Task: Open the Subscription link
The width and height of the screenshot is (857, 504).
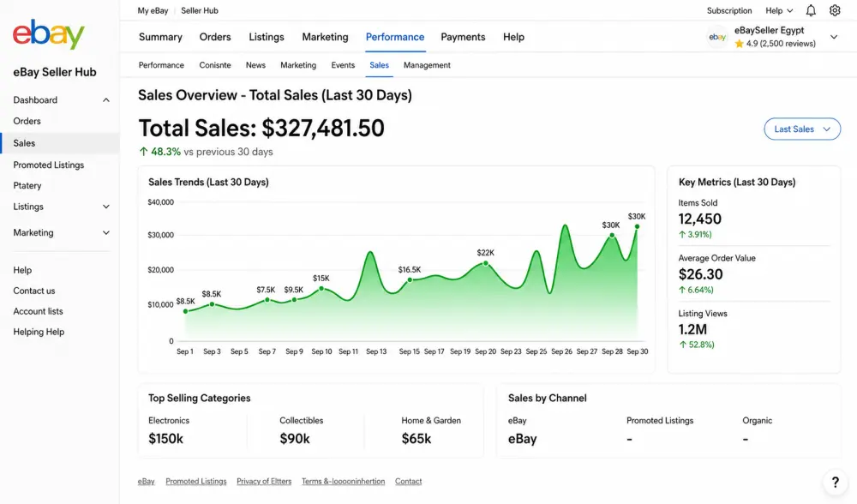Action: (729, 10)
